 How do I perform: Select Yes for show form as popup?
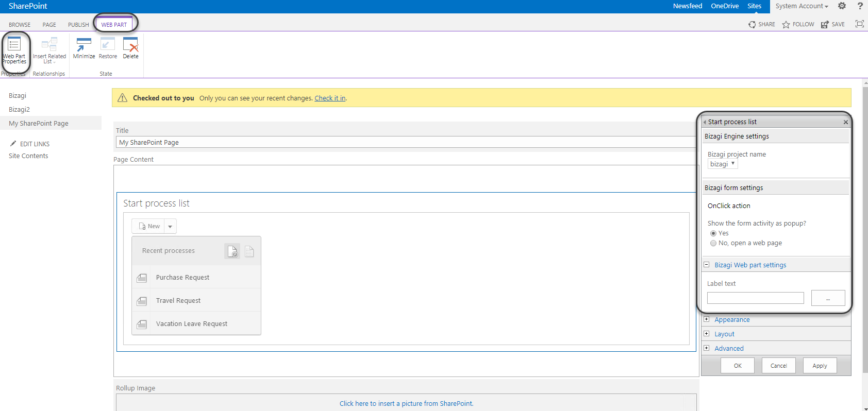tap(713, 233)
